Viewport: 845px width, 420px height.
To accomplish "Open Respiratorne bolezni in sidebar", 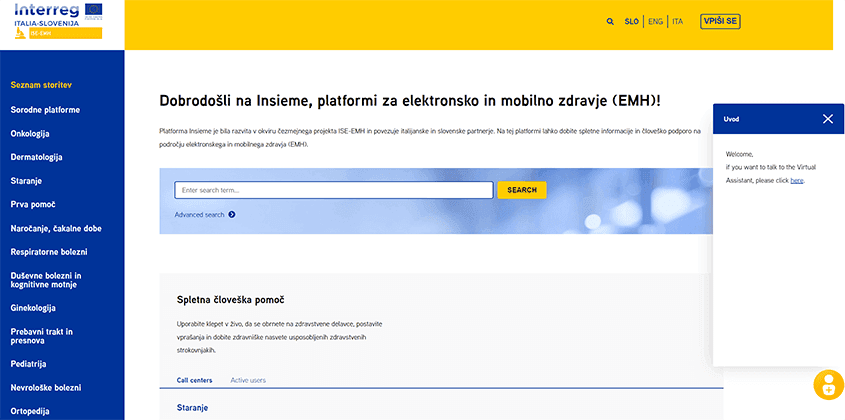I will (x=49, y=252).
